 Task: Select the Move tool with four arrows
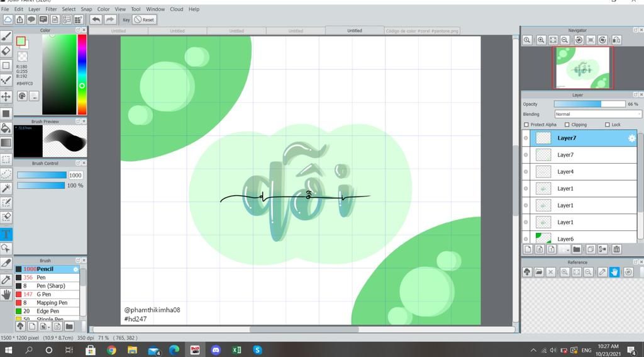pos(6,97)
